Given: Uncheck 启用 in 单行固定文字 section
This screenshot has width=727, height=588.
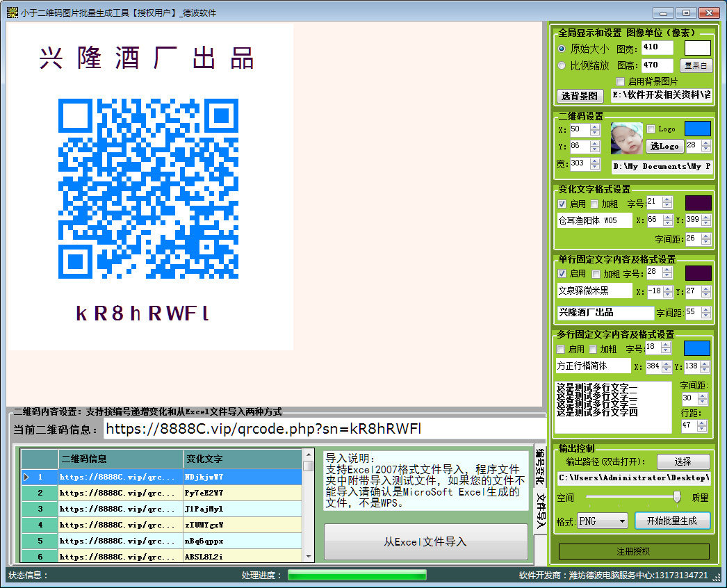Looking at the screenshot, I should (562, 274).
